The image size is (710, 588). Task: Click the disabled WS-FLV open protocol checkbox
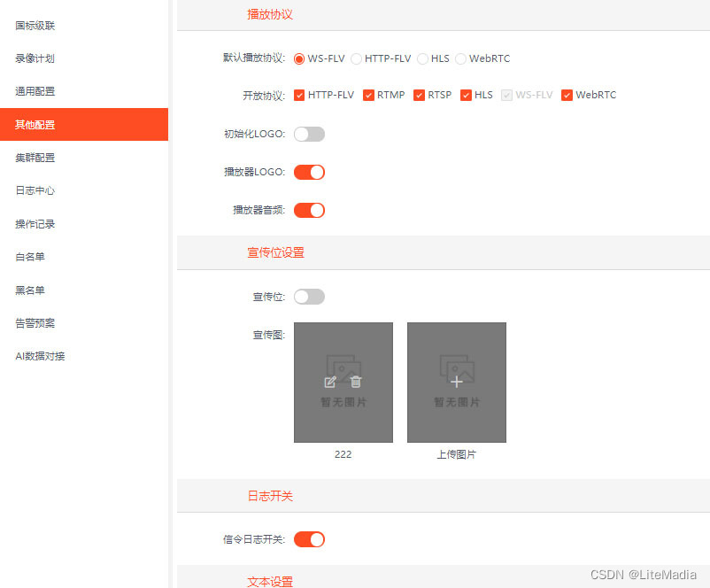[506, 95]
